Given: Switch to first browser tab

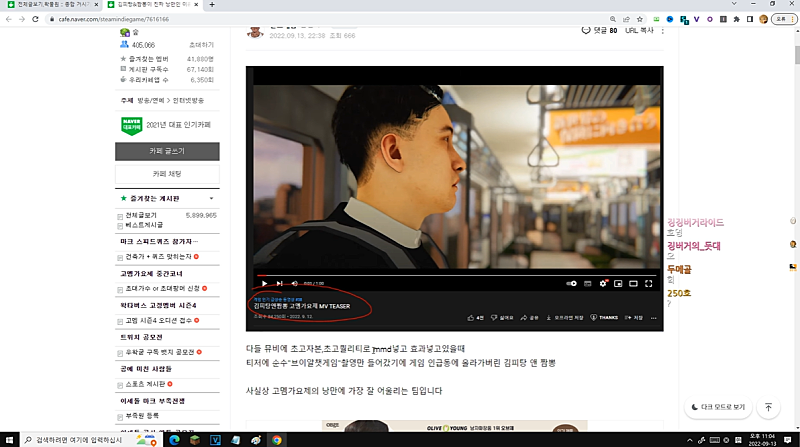Looking at the screenshot, I should 53,5.
